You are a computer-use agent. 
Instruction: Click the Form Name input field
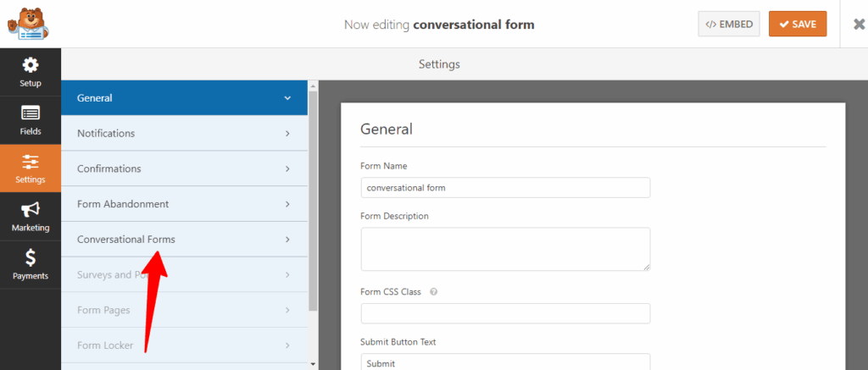pyautogui.click(x=505, y=187)
